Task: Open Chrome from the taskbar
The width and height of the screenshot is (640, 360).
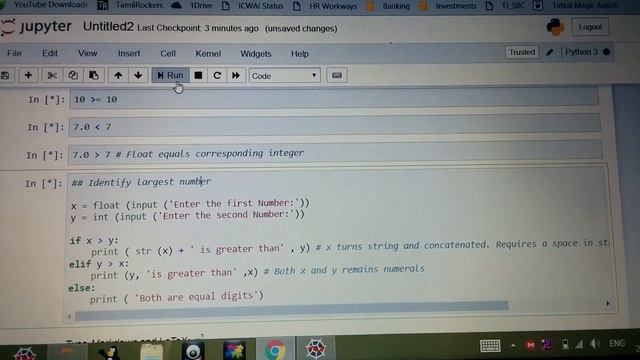Action: pyautogui.click(x=275, y=349)
